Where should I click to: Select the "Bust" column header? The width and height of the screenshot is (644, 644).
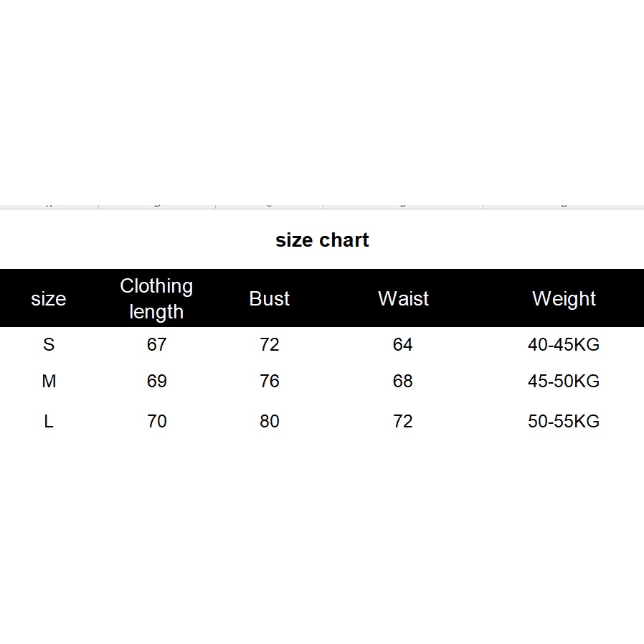[270, 299]
